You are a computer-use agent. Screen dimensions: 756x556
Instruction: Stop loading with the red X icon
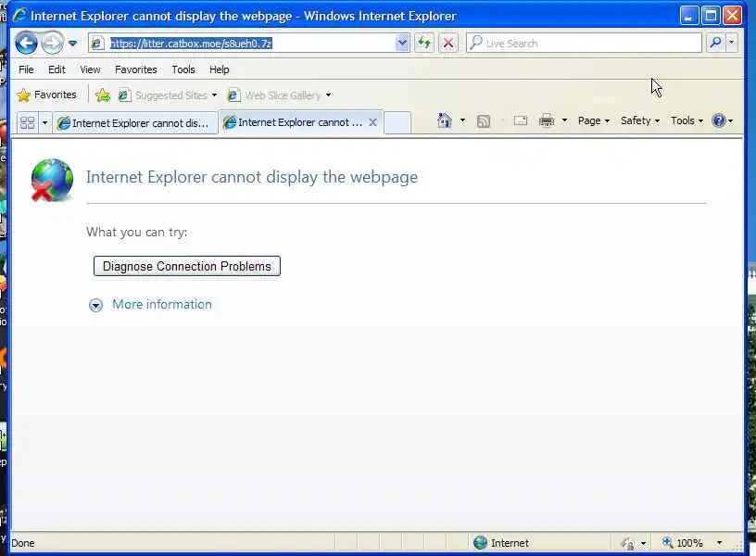click(448, 44)
